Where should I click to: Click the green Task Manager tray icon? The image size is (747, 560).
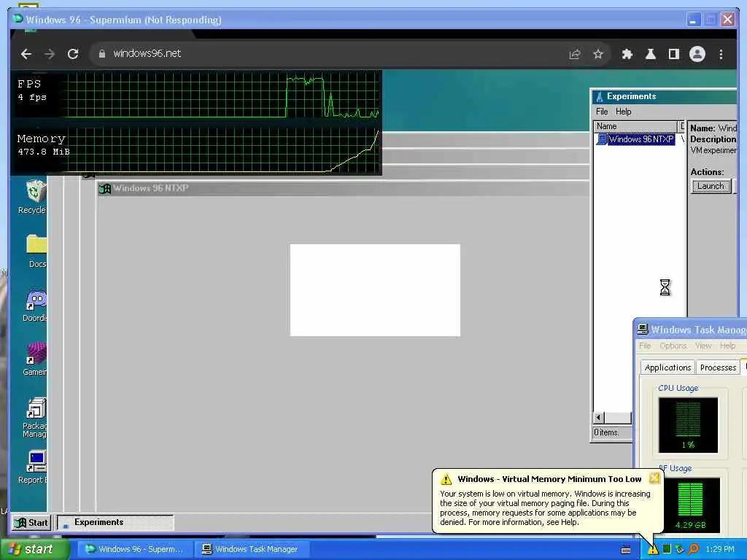pos(667,550)
